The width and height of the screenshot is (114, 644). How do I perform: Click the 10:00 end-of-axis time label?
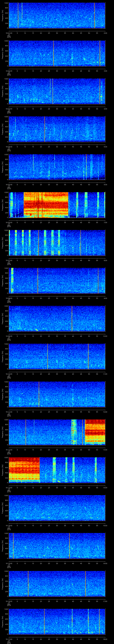(105, 336)
